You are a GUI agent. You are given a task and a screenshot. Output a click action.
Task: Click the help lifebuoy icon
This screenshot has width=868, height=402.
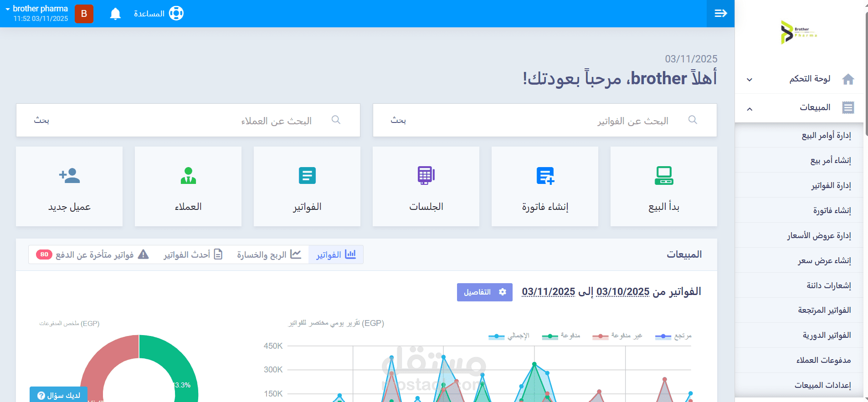[176, 13]
